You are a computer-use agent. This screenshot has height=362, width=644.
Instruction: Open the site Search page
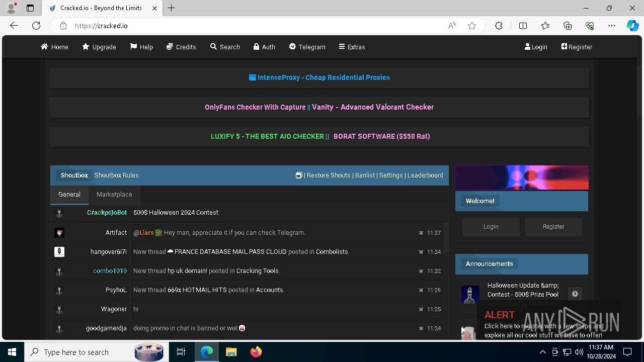point(225,47)
